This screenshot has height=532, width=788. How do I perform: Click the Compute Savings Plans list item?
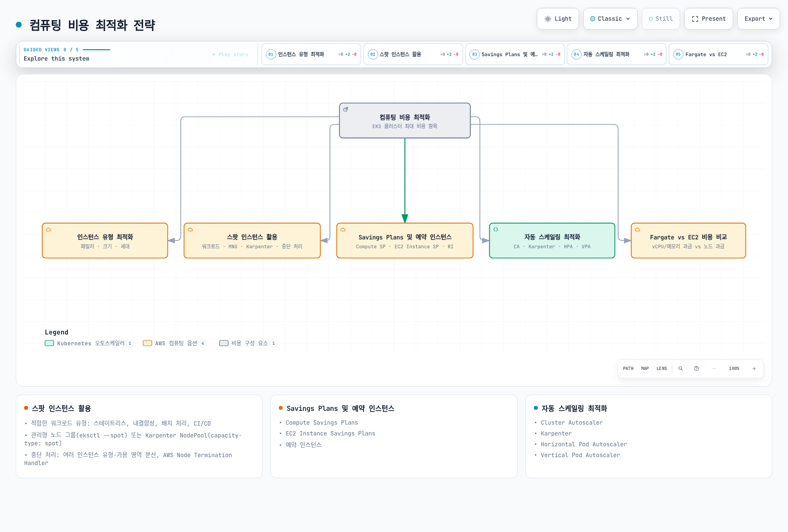(322, 423)
